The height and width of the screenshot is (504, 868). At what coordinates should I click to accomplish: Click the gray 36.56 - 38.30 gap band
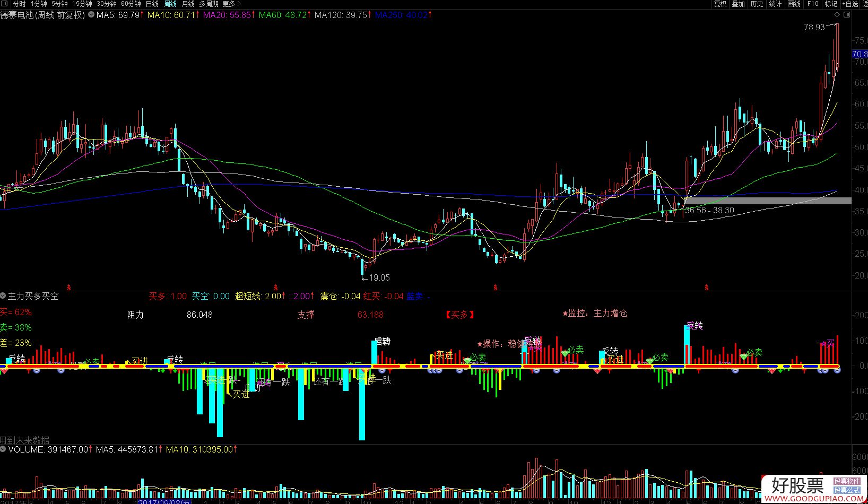[767, 201]
